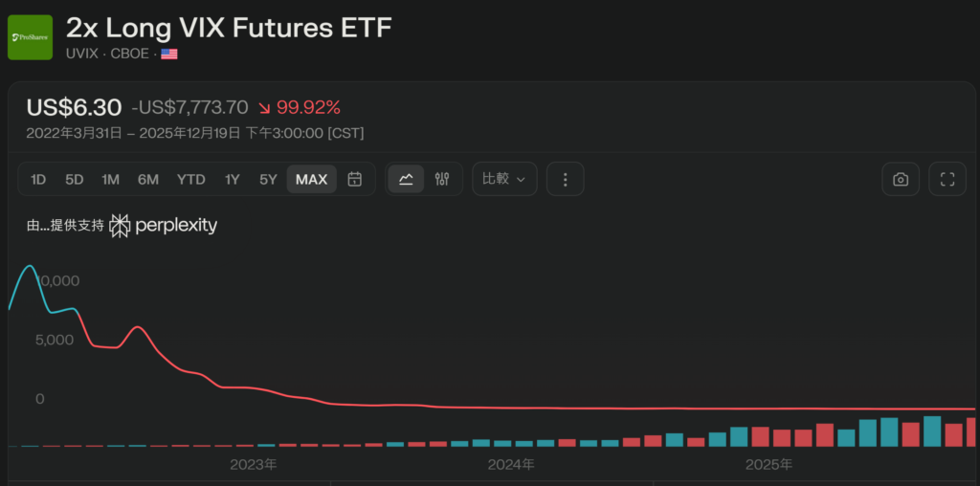This screenshot has width=980, height=486.
Task: Select the line chart view icon
Action: 406,179
